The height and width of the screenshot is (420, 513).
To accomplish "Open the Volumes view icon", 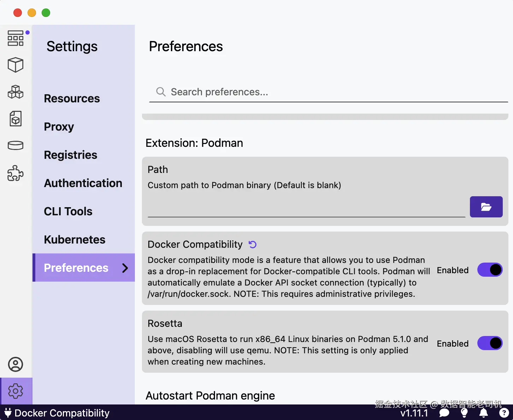I will coord(16,145).
